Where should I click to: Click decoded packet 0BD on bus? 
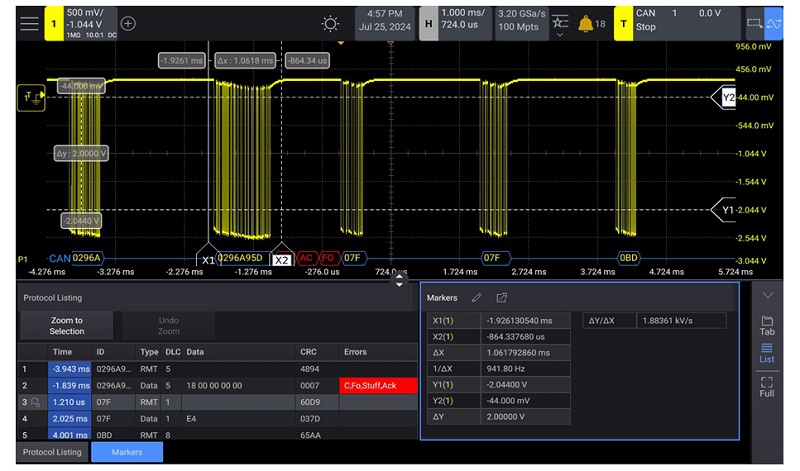(628, 258)
